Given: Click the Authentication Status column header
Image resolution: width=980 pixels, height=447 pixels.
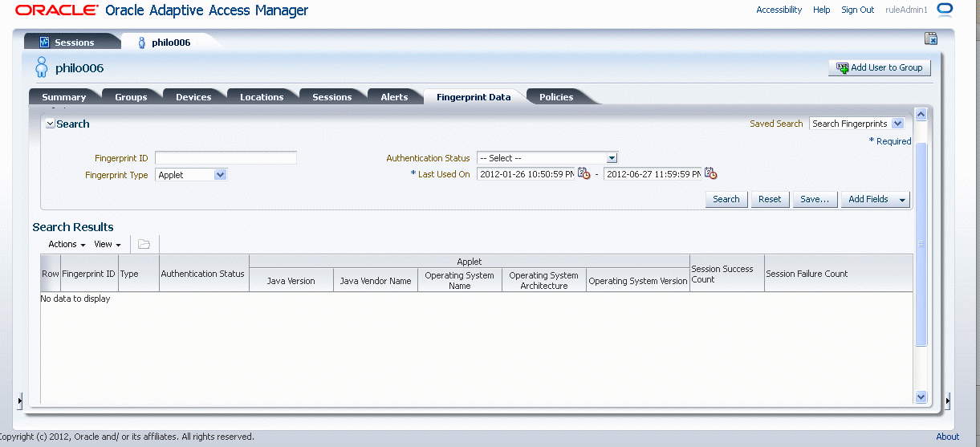Looking at the screenshot, I should 202,274.
